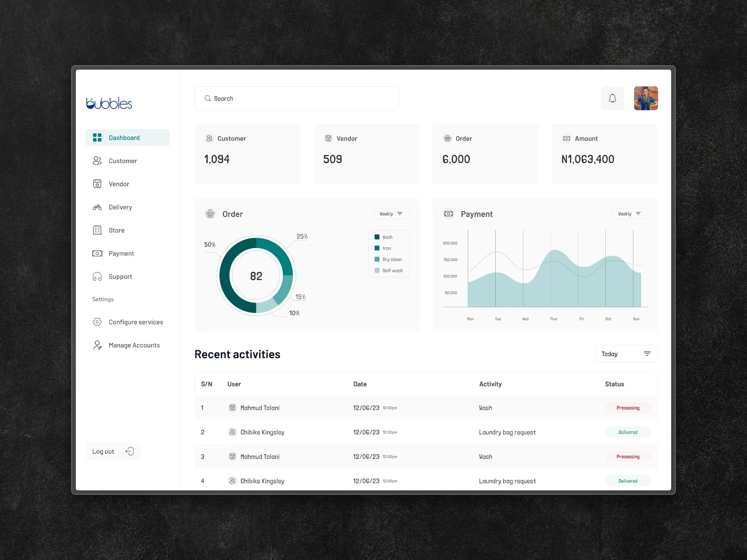Open the notification bell
Image resolution: width=747 pixels, height=560 pixels.
pos(612,98)
